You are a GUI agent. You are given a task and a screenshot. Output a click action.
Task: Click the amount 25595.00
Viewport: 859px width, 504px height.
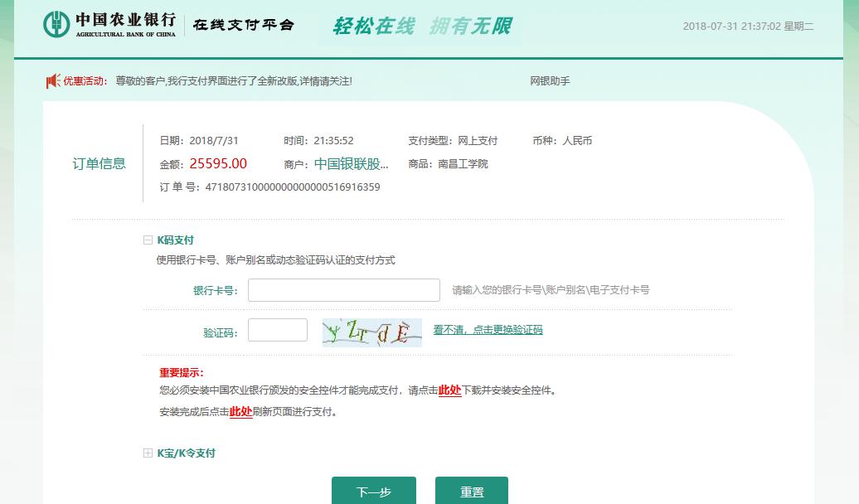(x=218, y=163)
